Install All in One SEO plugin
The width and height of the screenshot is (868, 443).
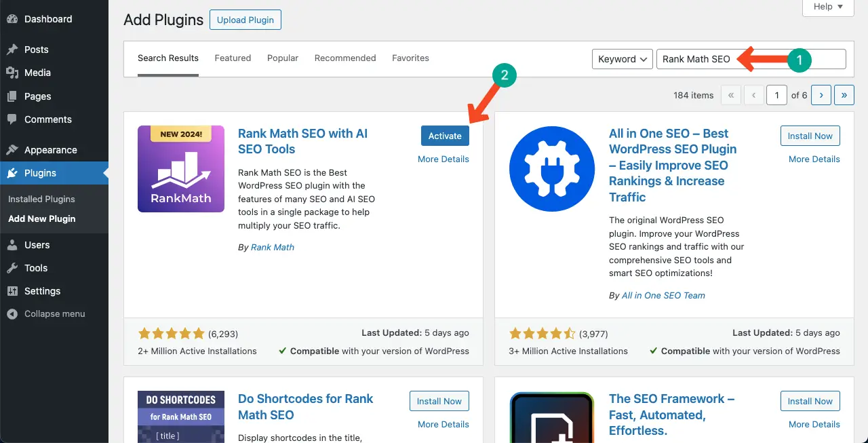[x=810, y=136]
